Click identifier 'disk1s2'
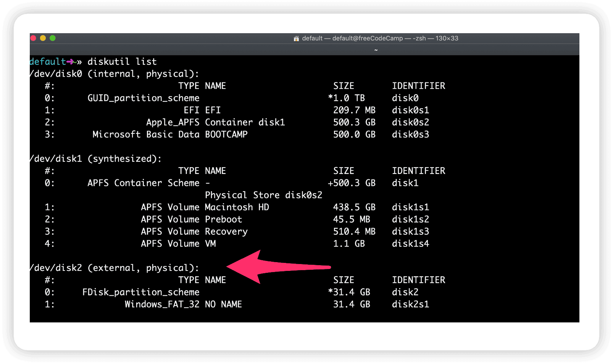 (x=411, y=219)
